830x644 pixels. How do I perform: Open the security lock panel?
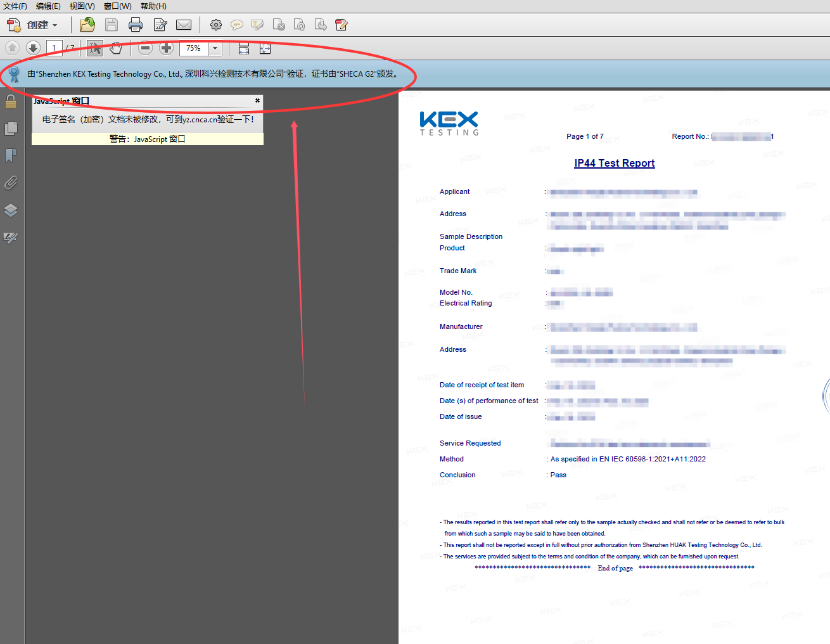[11, 101]
